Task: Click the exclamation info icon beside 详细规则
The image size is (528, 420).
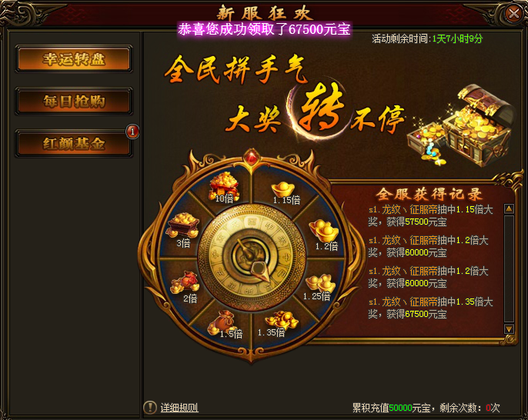Action: tap(150, 408)
